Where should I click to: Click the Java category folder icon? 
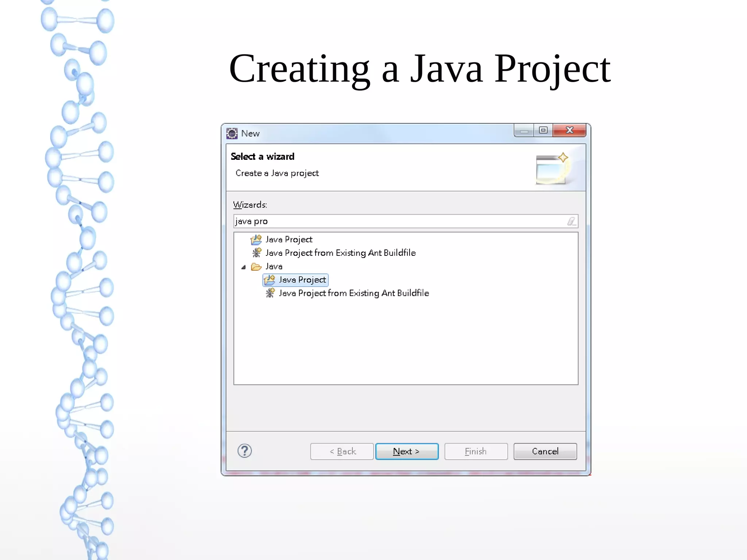point(256,267)
